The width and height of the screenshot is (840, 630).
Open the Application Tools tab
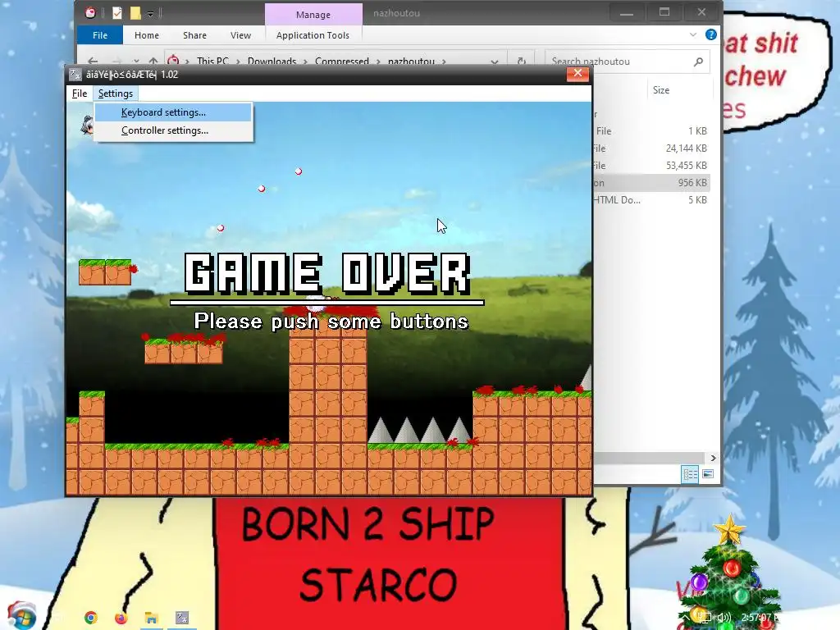click(x=313, y=34)
